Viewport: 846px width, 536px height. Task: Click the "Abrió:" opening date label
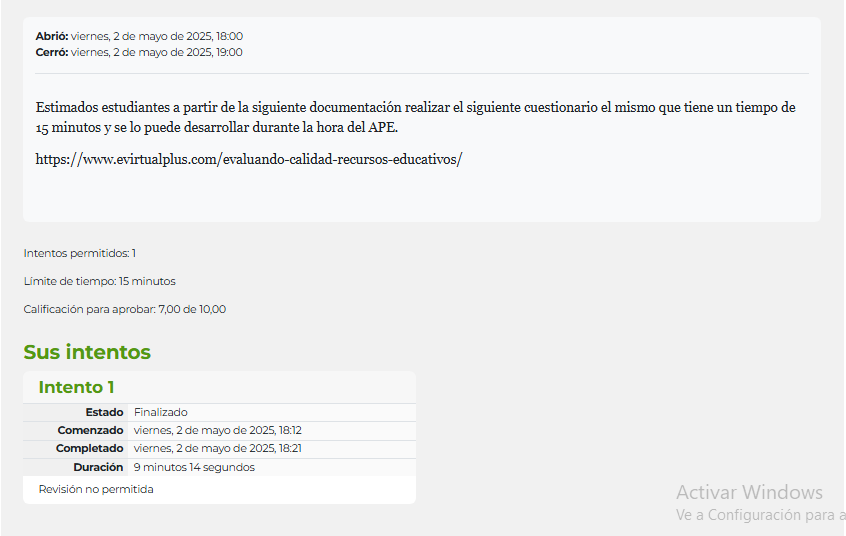coord(52,36)
